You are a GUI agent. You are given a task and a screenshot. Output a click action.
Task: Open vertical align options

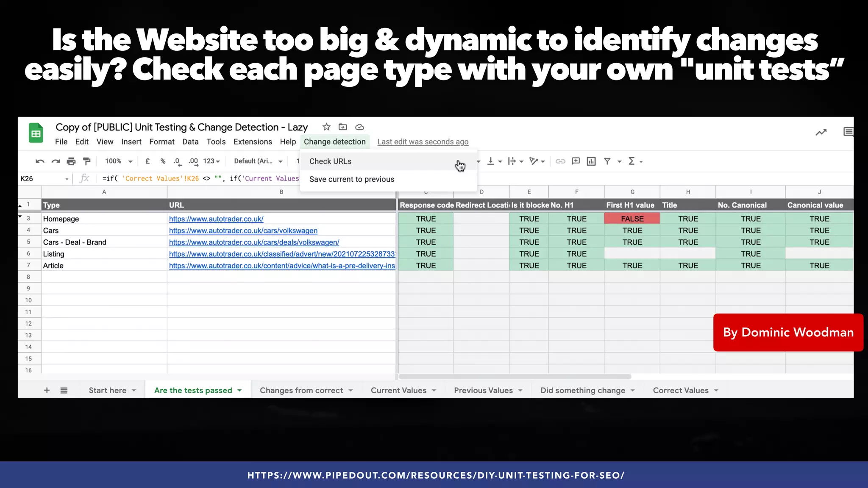(494, 161)
